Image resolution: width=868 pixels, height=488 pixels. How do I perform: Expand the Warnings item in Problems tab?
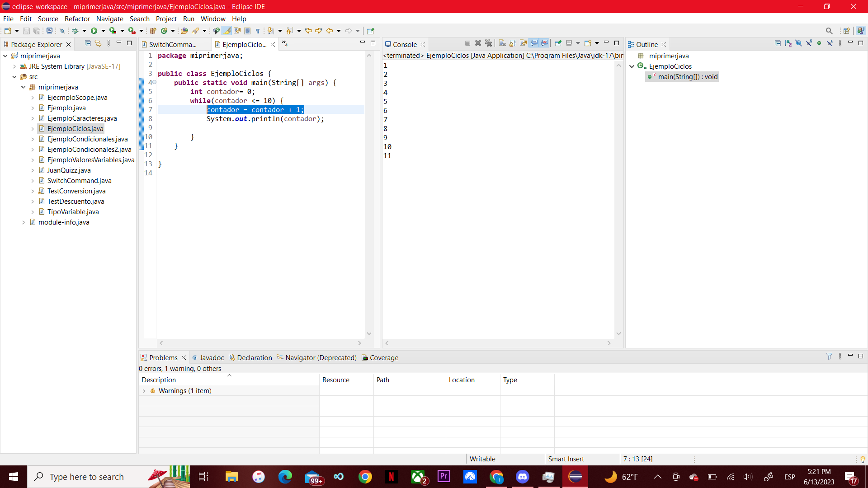(x=144, y=390)
